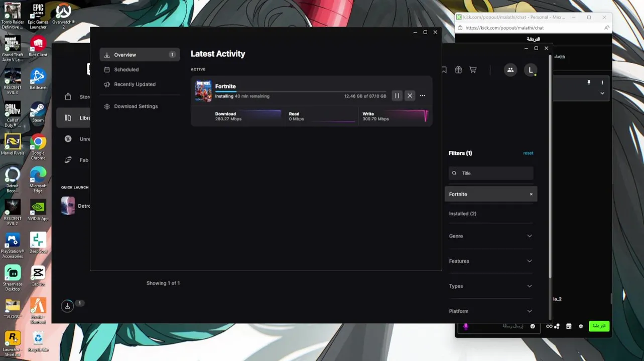
Task: Open the PlayStation Accessories desktop icon
Action: click(x=13, y=246)
